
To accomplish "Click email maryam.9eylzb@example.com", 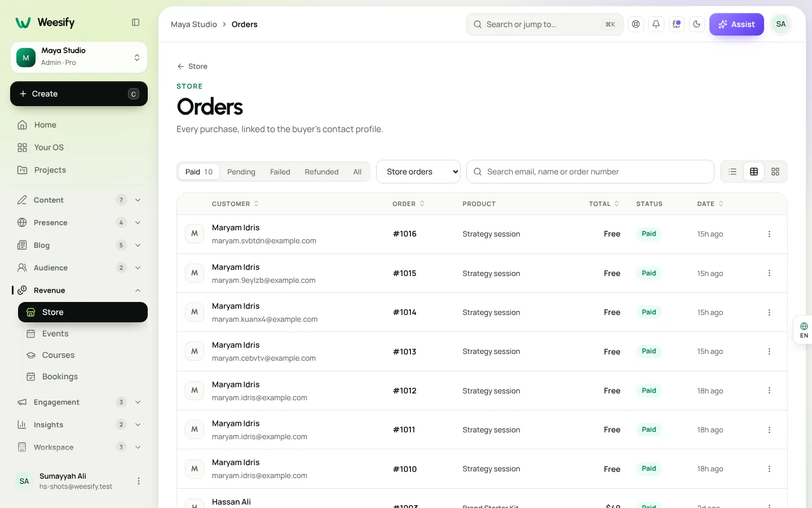I will [264, 280].
